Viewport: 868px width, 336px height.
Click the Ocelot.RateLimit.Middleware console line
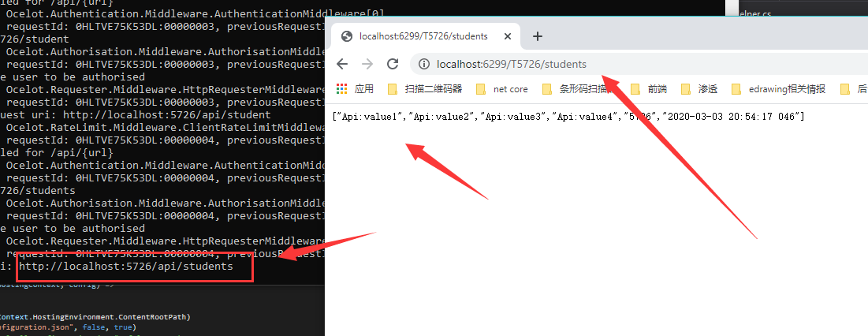(165, 127)
